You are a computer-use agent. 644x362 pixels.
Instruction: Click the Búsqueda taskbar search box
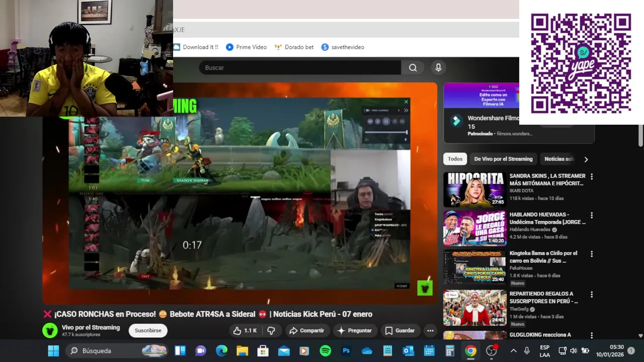[x=118, y=351]
